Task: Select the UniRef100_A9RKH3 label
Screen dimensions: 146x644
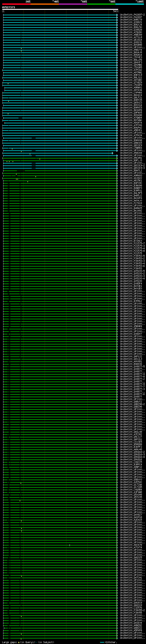Action: 131,175
